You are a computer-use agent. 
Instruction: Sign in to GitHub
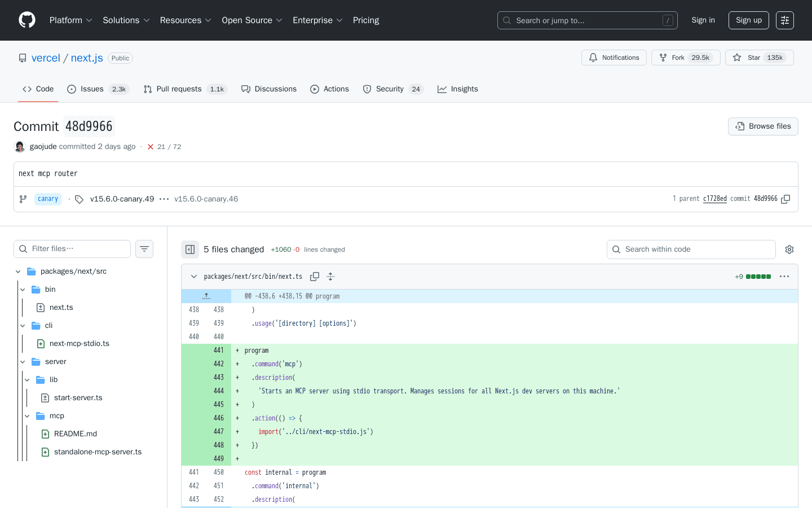703,20
